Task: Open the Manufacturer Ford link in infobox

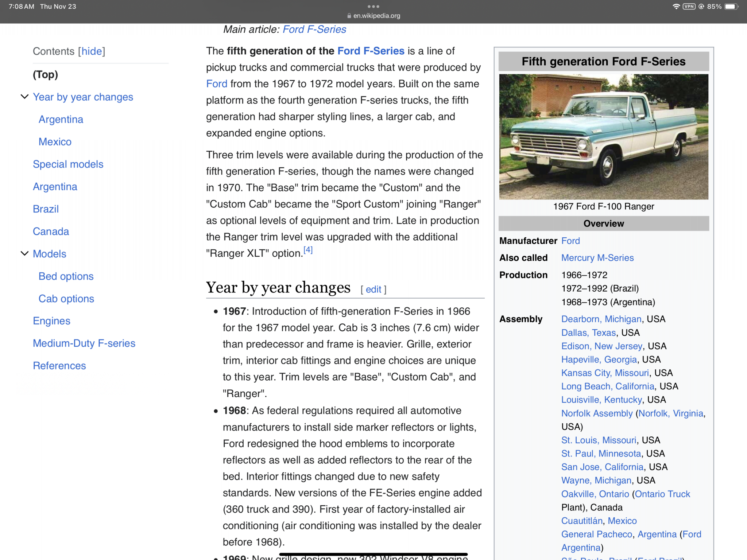Action: 570,241
